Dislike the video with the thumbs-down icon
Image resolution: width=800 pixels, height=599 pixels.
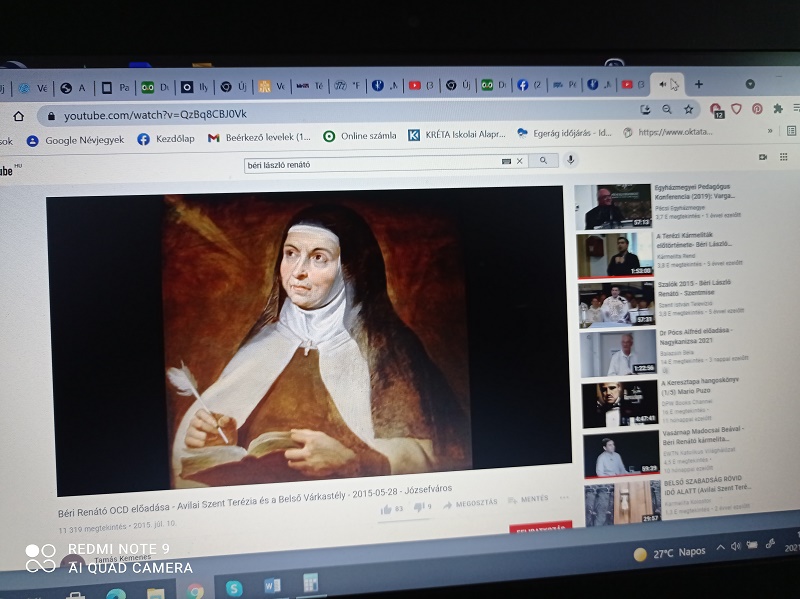pyautogui.click(x=419, y=507)
